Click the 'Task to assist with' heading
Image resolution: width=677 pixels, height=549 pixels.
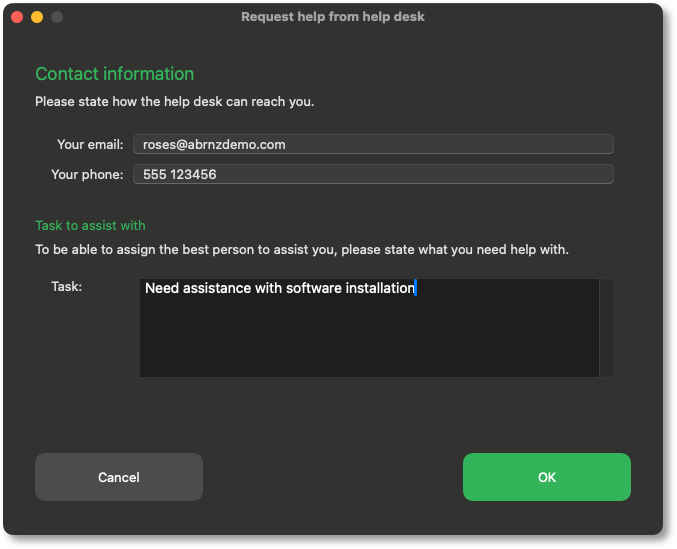(x=90, y=226)
